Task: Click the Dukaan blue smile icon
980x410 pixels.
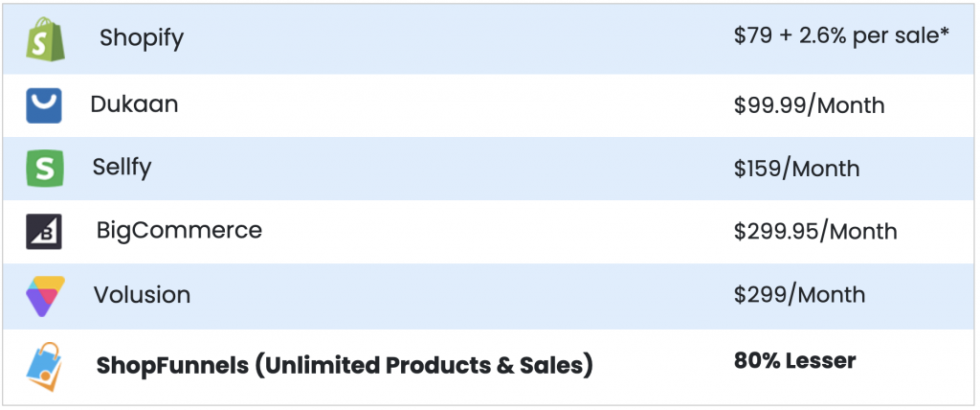Action: point(44,105)
